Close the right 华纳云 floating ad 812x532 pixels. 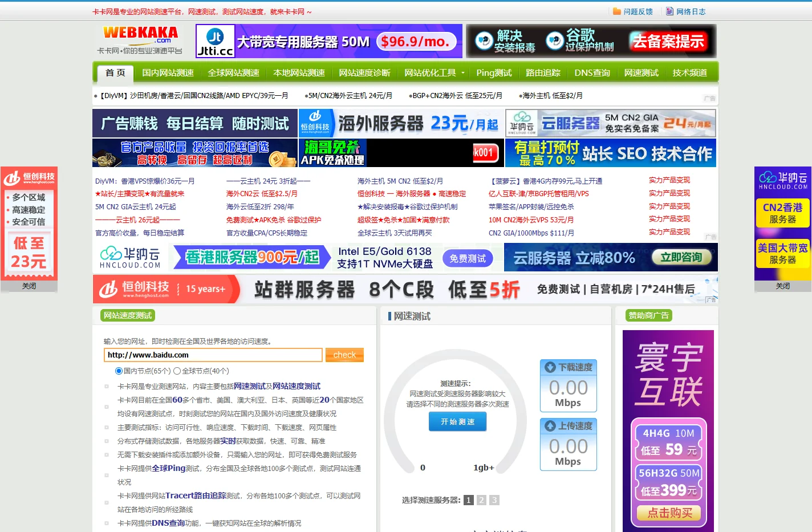tap(783, 286)
